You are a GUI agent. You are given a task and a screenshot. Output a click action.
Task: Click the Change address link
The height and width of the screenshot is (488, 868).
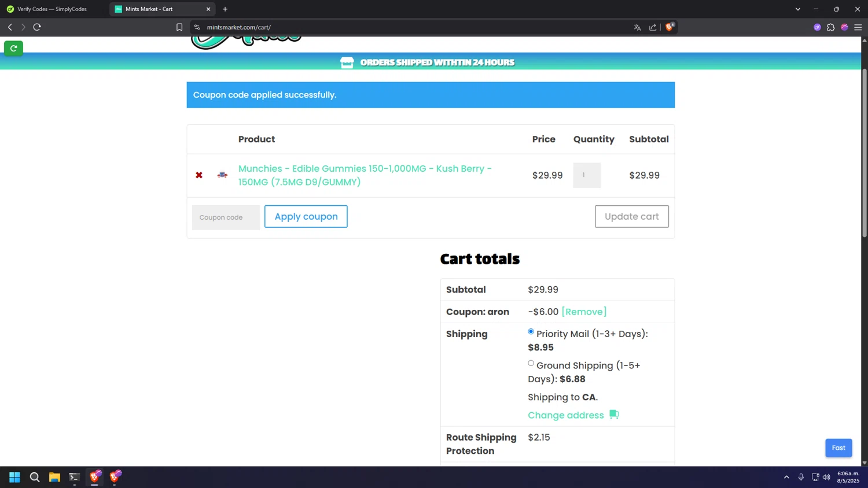coord(565,415)
